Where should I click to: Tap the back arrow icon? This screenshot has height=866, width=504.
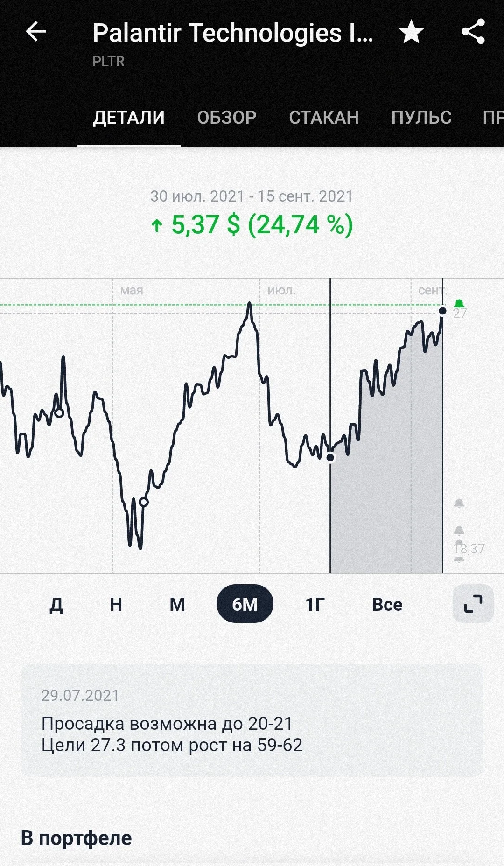pyautogui.click(x=36, y=32)
